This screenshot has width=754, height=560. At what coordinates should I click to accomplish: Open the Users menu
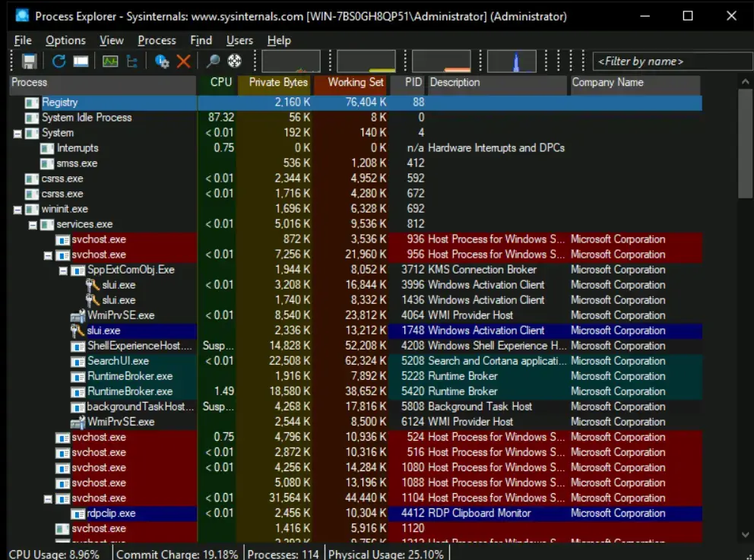click(x=239, y=40)
